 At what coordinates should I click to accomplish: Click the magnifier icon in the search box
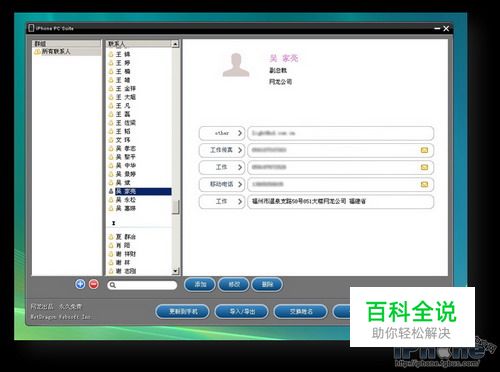click(x=113, y=285)
